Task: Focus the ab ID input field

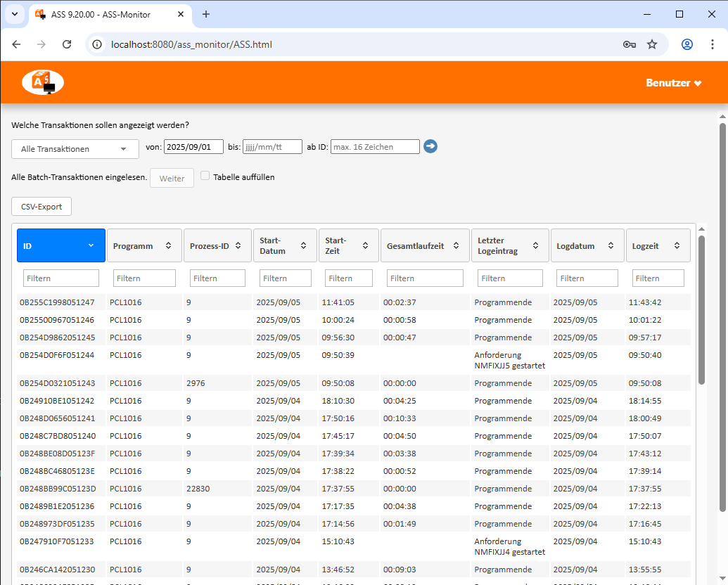Action: (x=375, y=147)
